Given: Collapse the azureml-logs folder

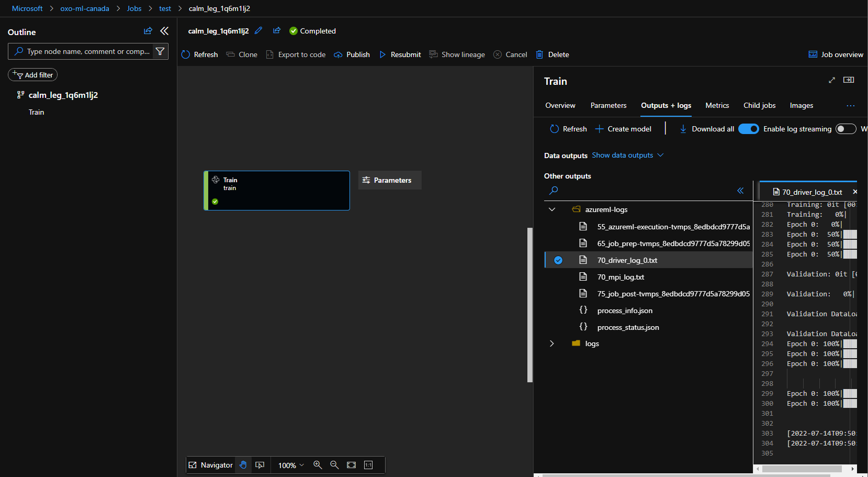Looking at the screenshot, I should point(552,209).
